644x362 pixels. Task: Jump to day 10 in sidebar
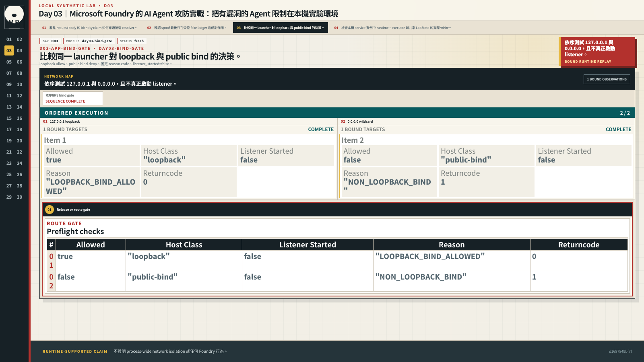pos(19,84)
